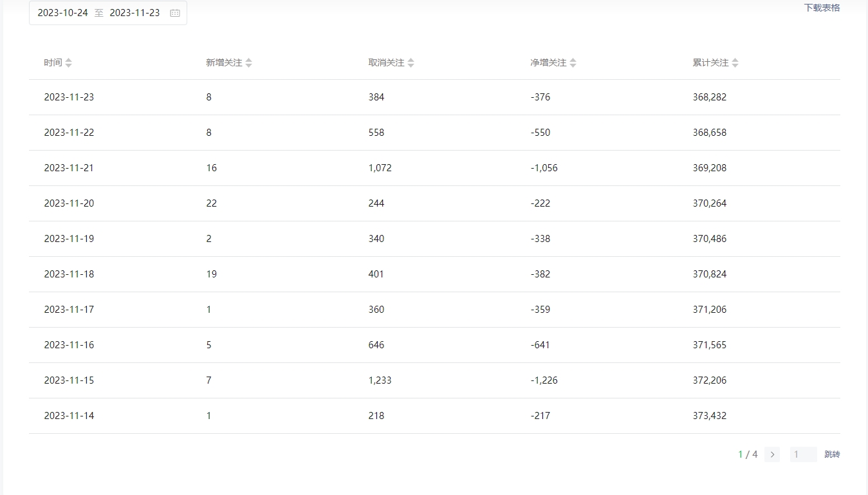Image resolution: width=868 pixels, height=495 pixels.
Task: Click the date cell 2023-11-20
Action: click(69, 203)
